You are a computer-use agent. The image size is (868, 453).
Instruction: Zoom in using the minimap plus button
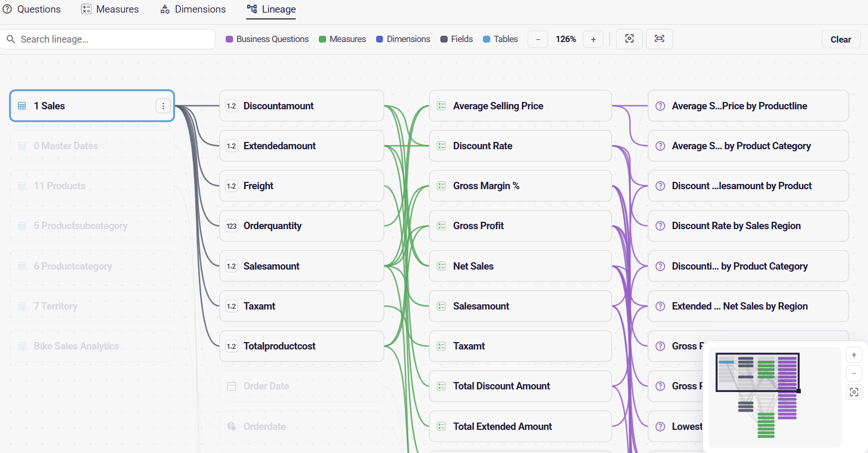click(854, 355)
